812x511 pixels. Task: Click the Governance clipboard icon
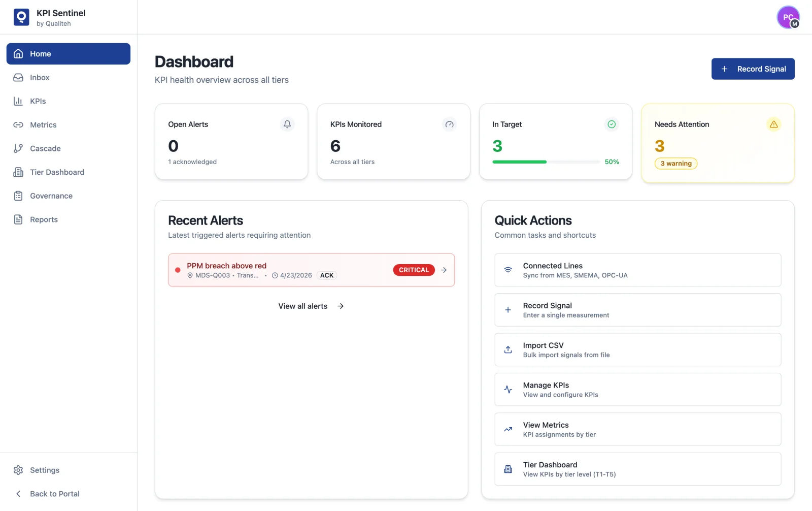(x=18, y=196)
